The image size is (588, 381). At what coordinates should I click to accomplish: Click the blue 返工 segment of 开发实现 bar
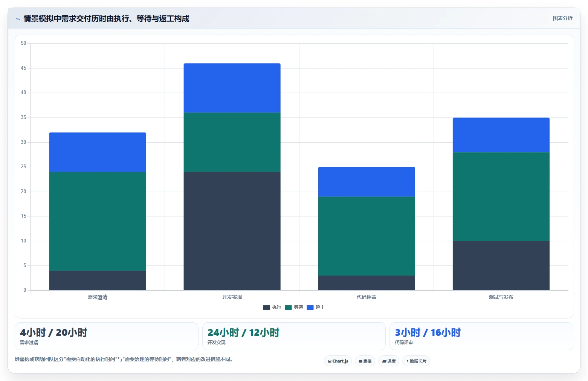(x=232, y=88)
